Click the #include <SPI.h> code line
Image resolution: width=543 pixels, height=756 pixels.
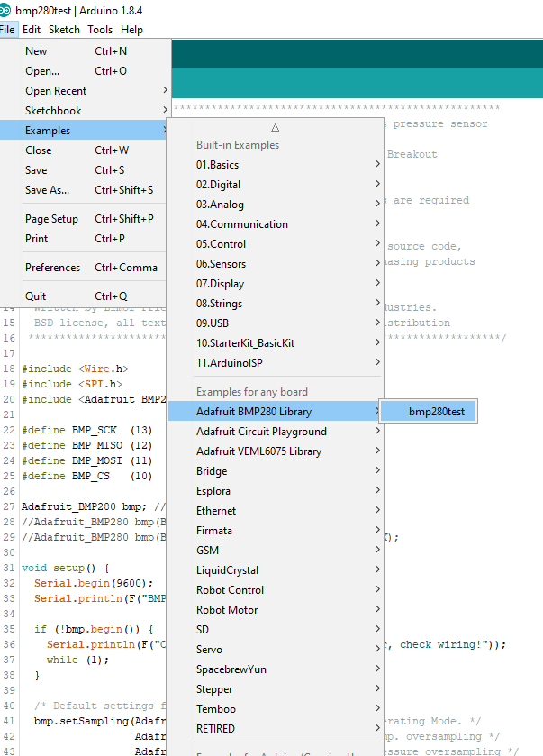pos(72,384)
